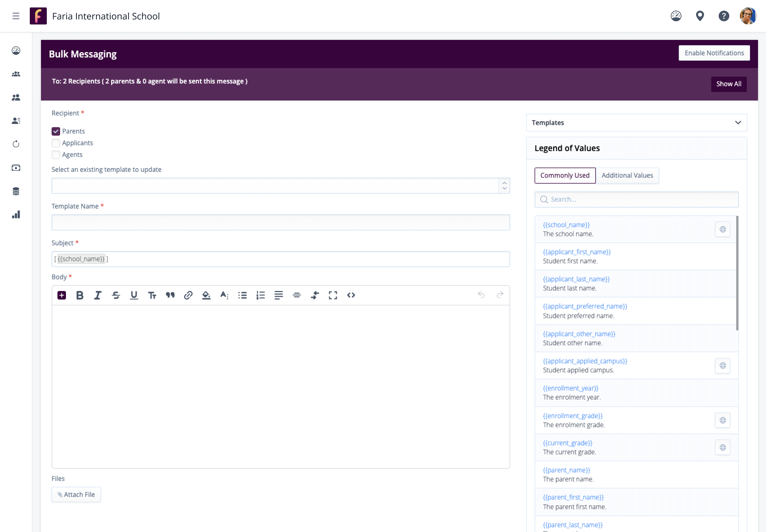Image resolution: width=766 pixels, height=532 pixels.
Task: Insert a link using the link icon
Action: (x=188, y=295)
